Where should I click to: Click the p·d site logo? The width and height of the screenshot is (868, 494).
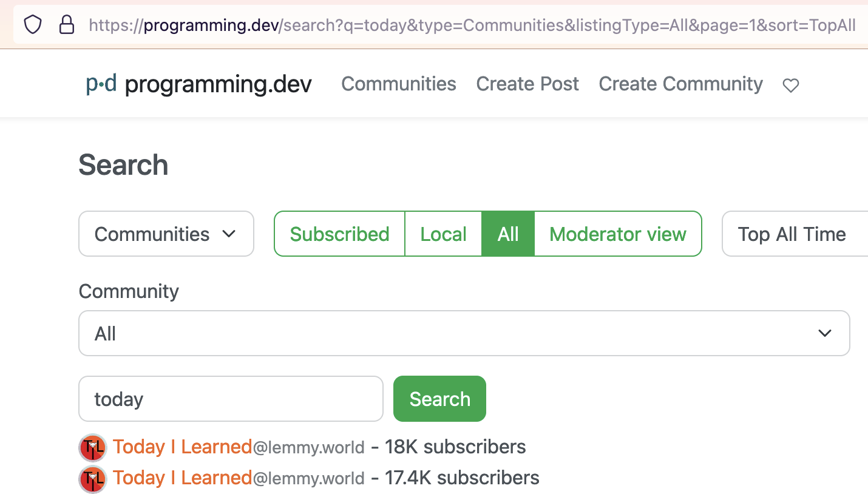101,84
